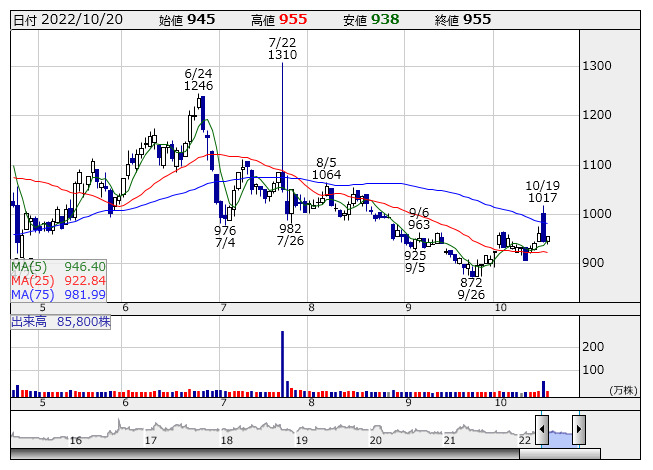Click the left range handle arrow
The height and width of the screenshot is (470, 653).
pyautogui.click(x=542, y=430)
